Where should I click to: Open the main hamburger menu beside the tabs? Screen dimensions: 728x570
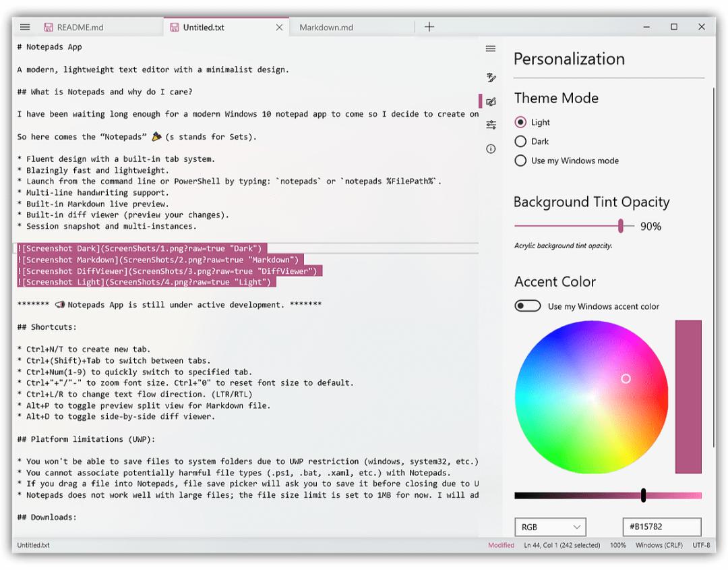(x=25, y=27)
